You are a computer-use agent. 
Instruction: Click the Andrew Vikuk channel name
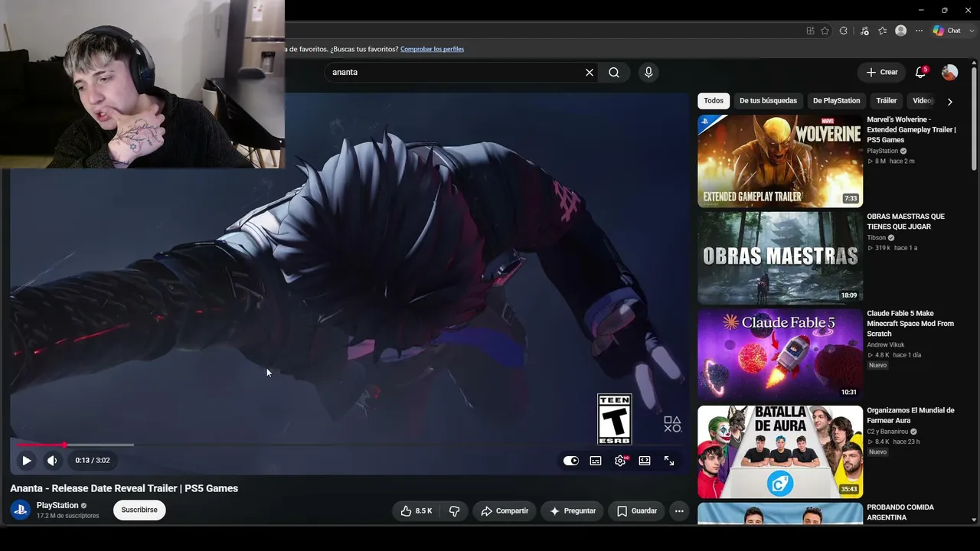pyautogui.click(x=886, y=345)
